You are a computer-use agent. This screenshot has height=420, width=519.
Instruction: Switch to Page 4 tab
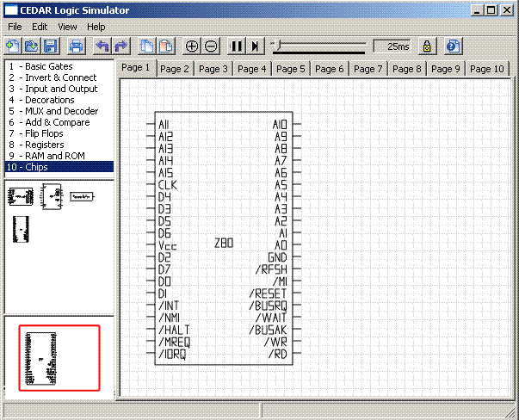pyautogui.click(x=252, y=69)
